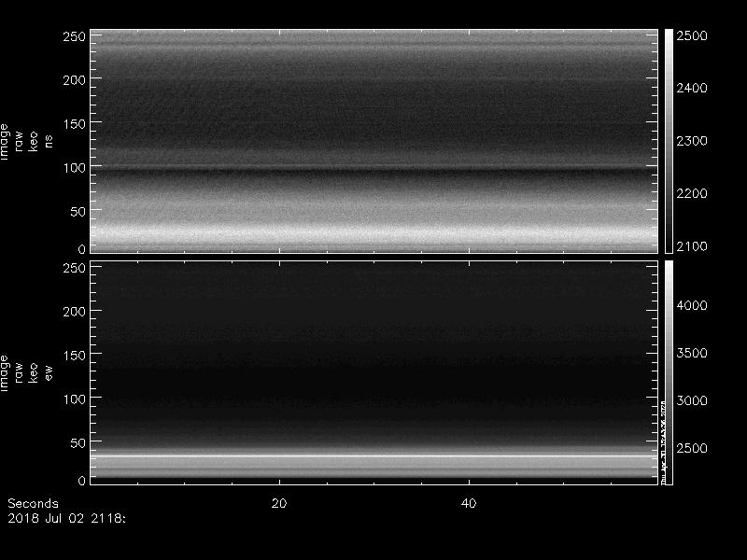Image resolution: width=747 pixels, height=560 pixels.
Task: Click the '2500' lower colorbar label
Action: [692, 448]
